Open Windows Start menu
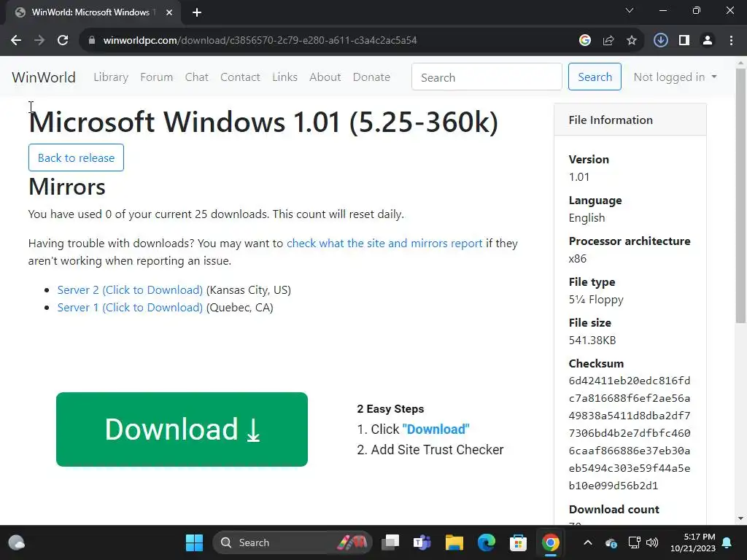This screenshot has height=560, width=747. click(x=194, y=542)
